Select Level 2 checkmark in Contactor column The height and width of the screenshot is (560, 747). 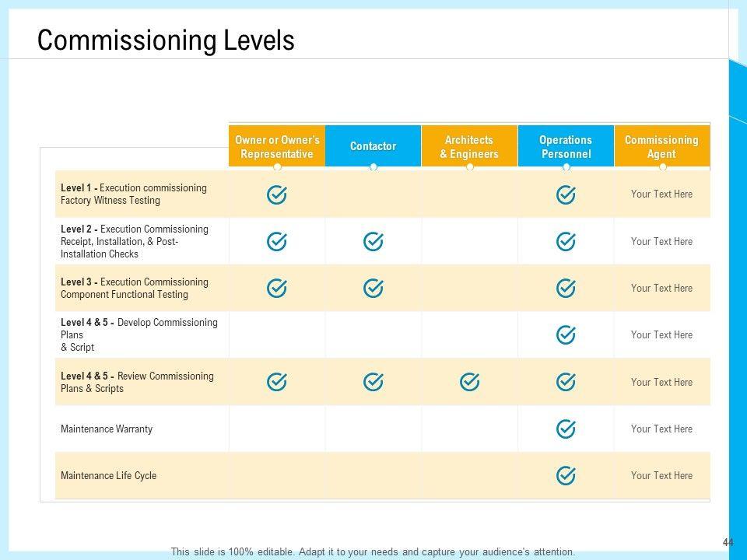pos(373,242)
